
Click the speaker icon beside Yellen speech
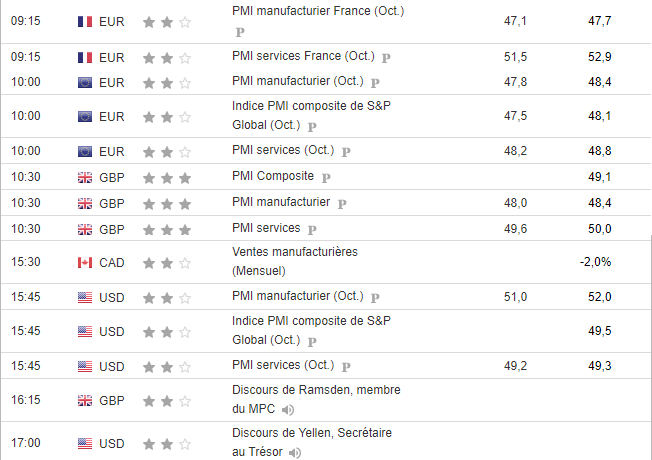[x=294, y=452]
